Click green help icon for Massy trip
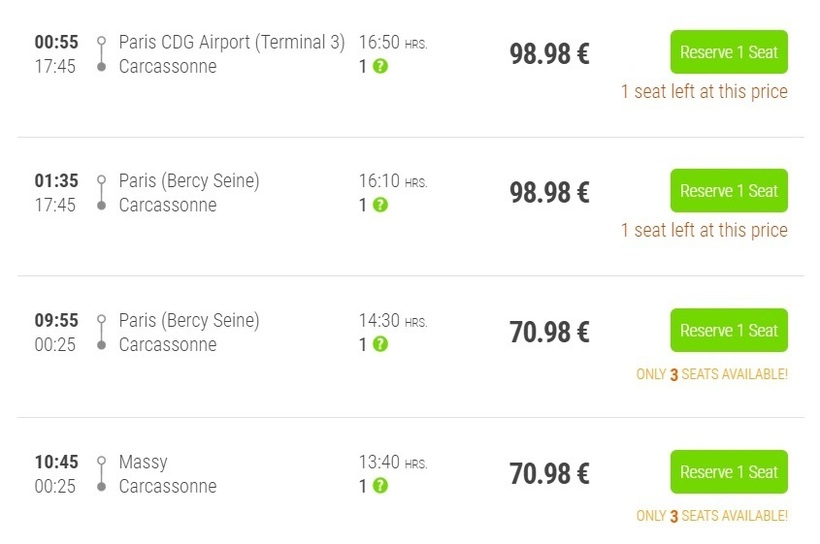This screenshot has width=820, height=544. (380, 486)
